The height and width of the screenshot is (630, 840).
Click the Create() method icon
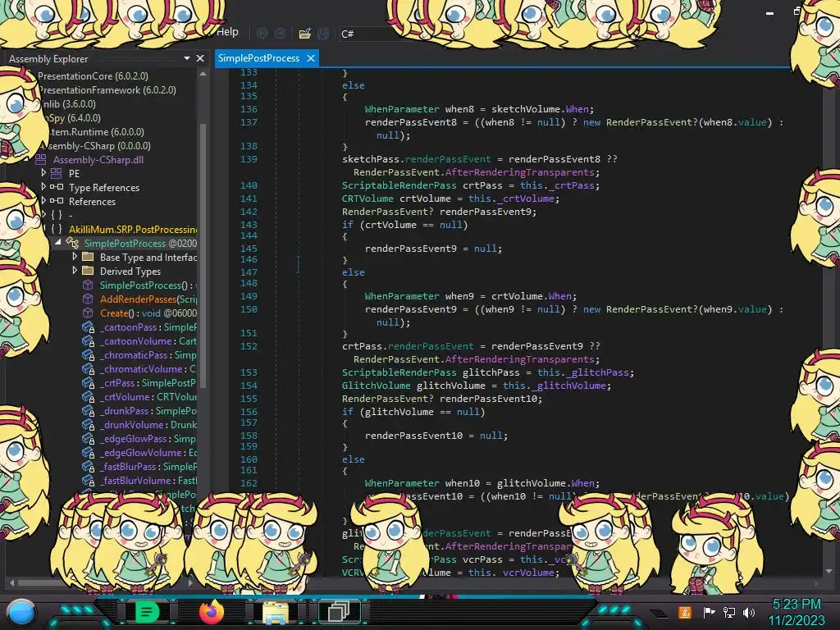88,313
